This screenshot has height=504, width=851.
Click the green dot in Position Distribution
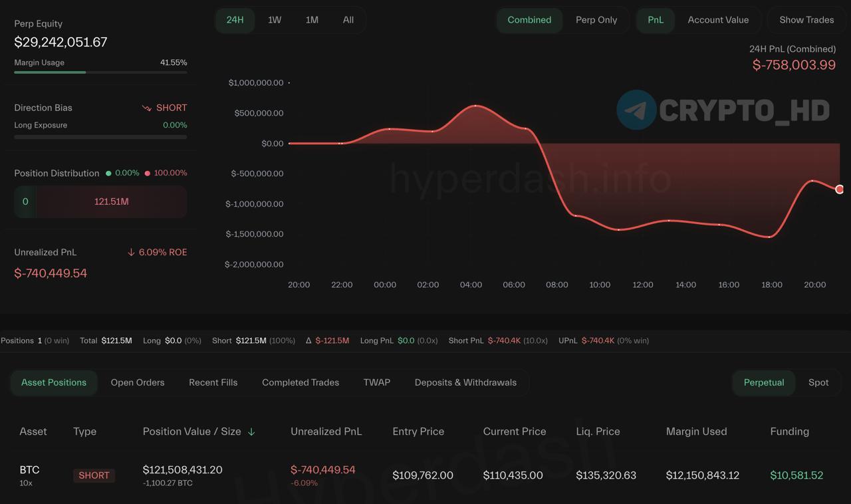(x=108, y=173)
